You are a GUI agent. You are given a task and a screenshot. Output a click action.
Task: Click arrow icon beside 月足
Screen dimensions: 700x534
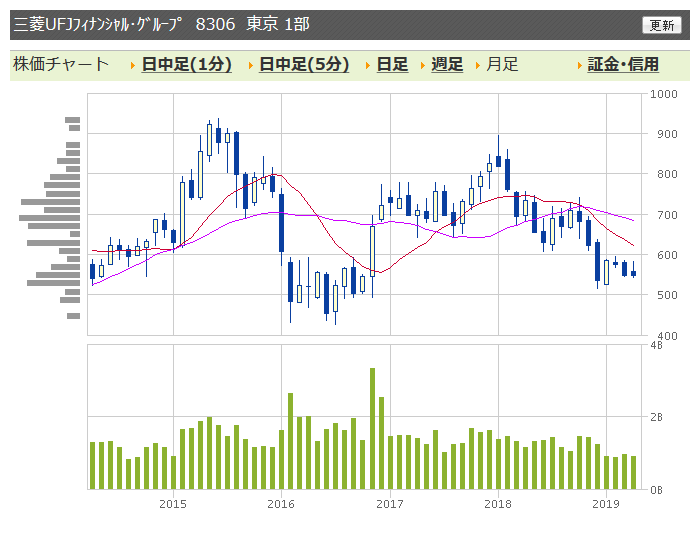478,66
